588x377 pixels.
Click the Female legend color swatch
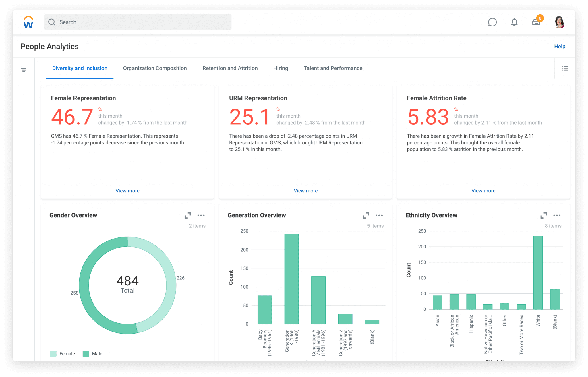point(53,353)
